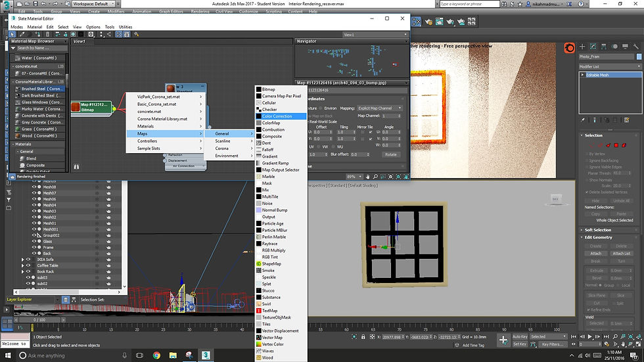Open the Selected key filter dropdown
The image size is (644, 362).
[548, 336]
